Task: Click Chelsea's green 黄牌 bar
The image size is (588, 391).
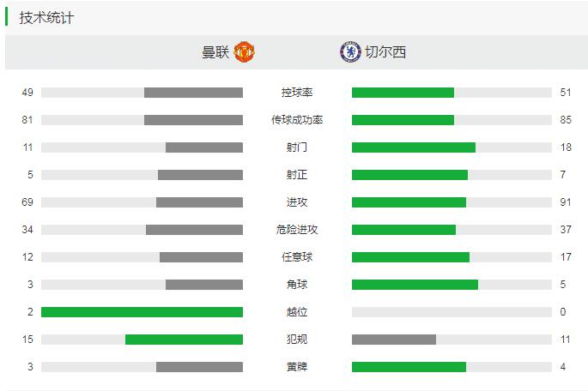Action: pyautogui.click(x=409, y=367)
